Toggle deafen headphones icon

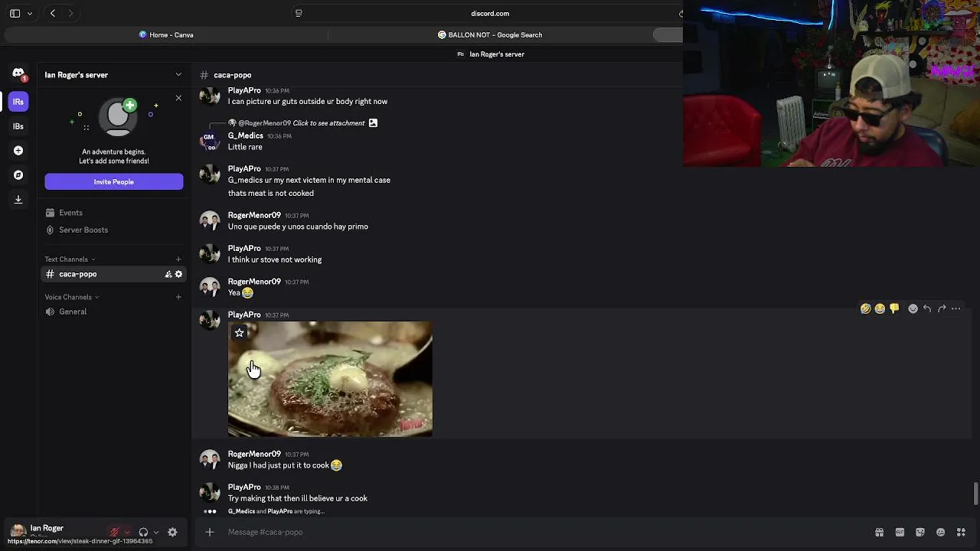point(143,532)
